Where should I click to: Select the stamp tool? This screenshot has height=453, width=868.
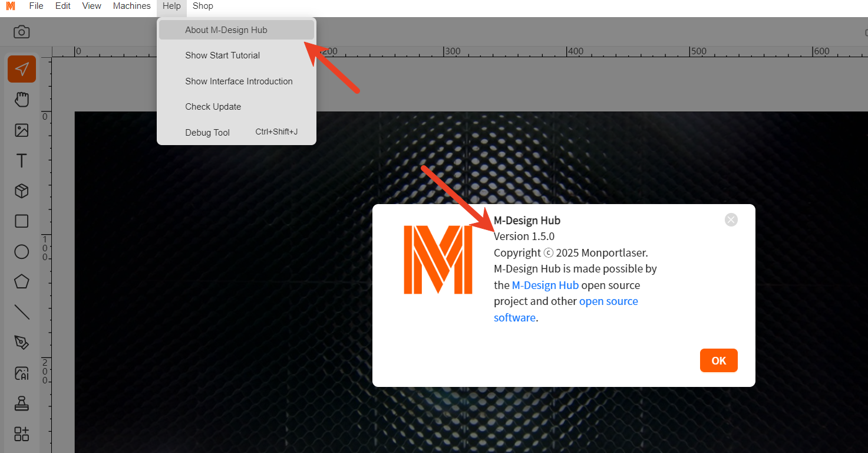[22, 404]
